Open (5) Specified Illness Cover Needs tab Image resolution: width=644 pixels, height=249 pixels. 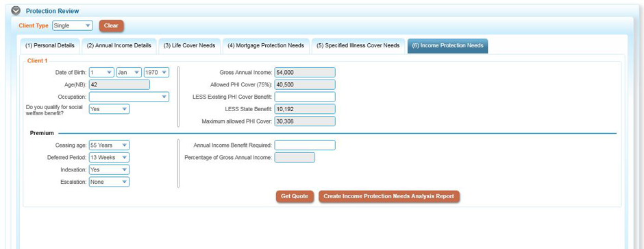click(x=358, y=45)
